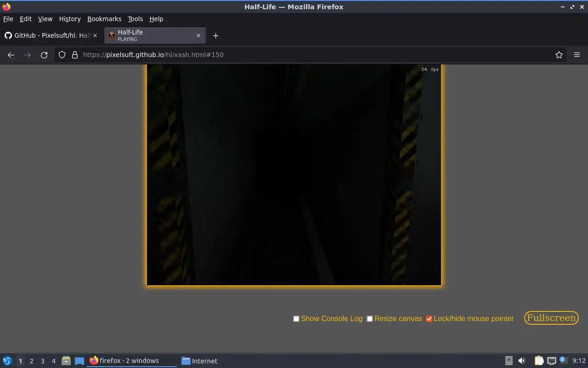Image resolution: width=588 pixels, height=368 pixels.
Task: Open the clipboard tray icon
Action: (539, 361)
